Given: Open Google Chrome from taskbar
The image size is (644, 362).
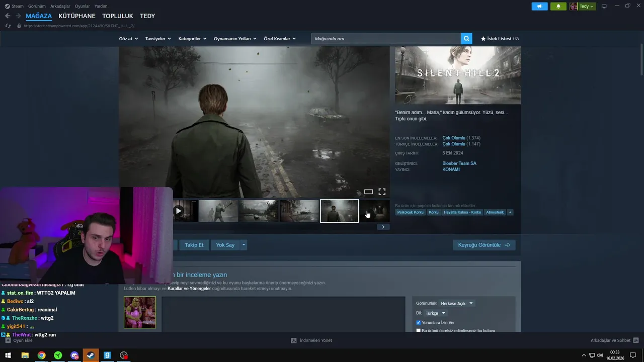Looking at the screenshot, I should coord(41,355).
